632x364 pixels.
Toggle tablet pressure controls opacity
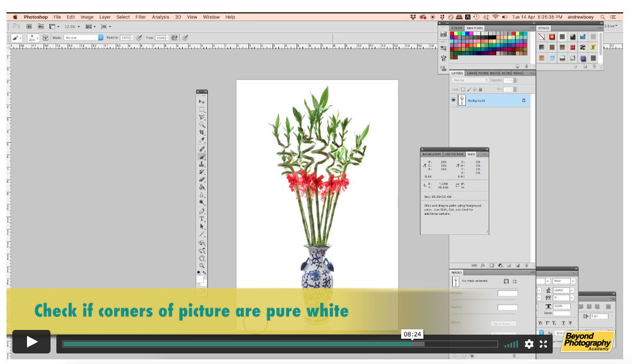tap(139, 38)
